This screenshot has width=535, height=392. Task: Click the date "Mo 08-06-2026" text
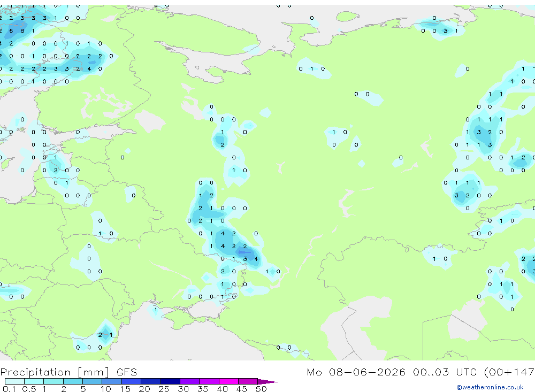point(356,372)
